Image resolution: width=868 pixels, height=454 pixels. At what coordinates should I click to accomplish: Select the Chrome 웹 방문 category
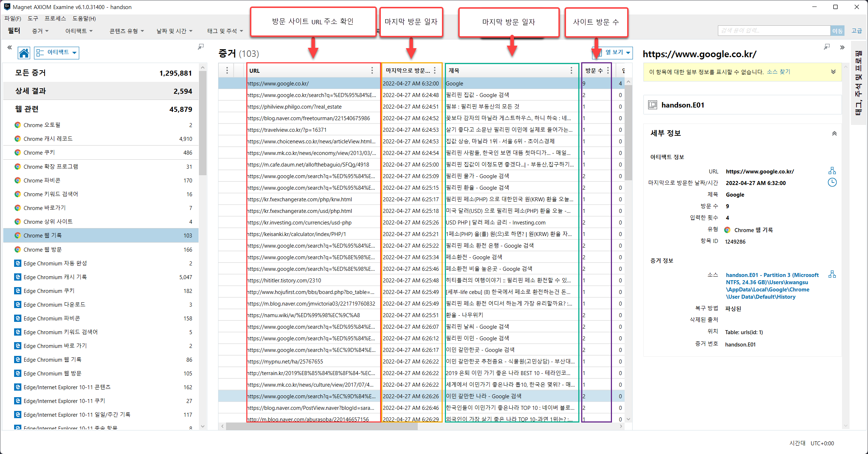tap(101, 249)
